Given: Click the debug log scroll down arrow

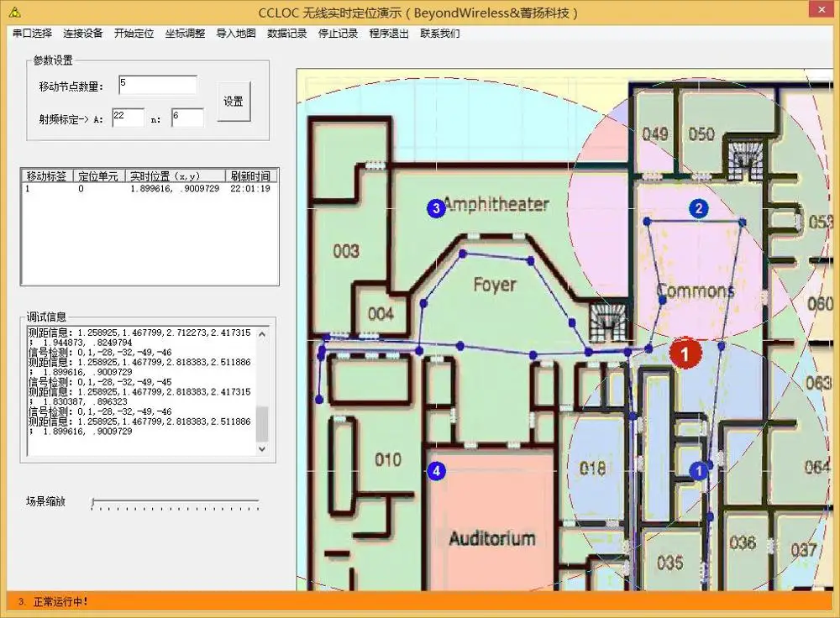Looking at the screenshot, I should 262,448.
